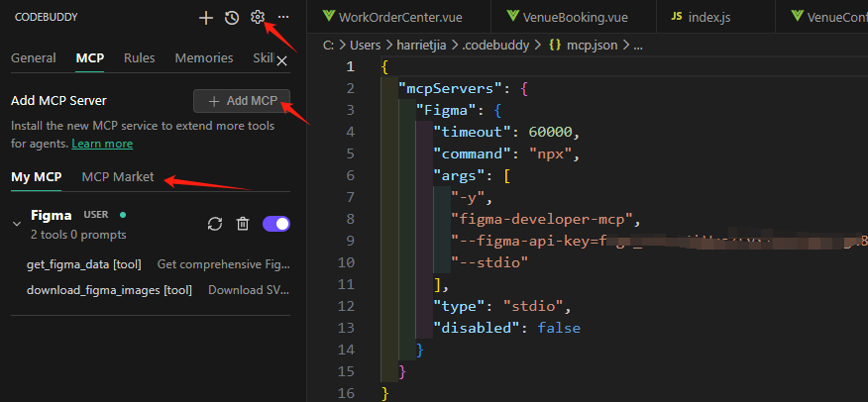Switch to the My MCP tab
Screen dimensions: 868x402
36,177
